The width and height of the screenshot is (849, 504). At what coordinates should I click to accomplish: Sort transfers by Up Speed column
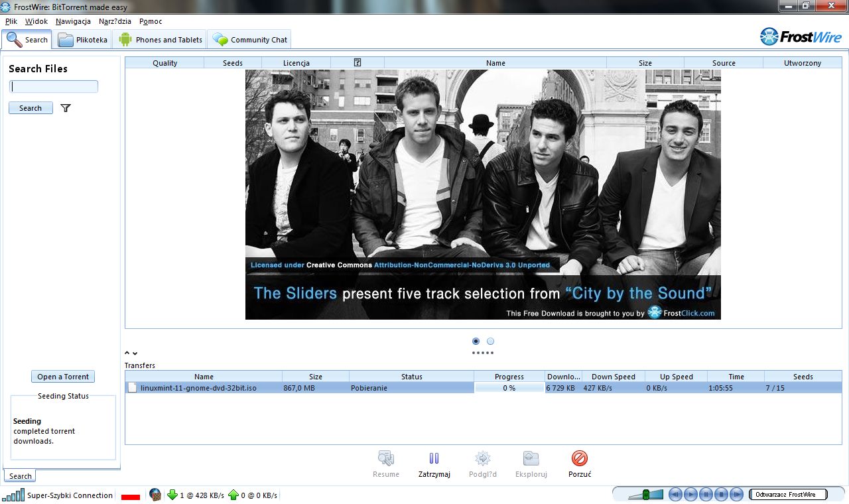676,377
